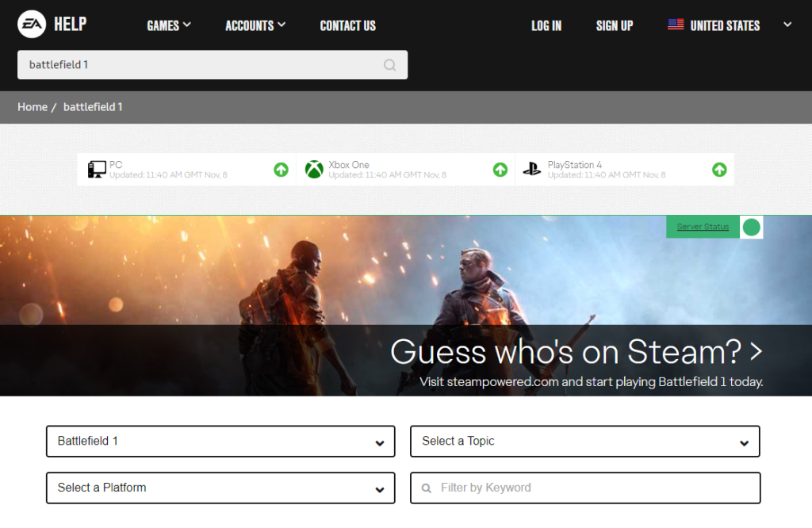Click the Xbox One platform label
The width and height of the screenshot is (812, 528).
point(349,165)
